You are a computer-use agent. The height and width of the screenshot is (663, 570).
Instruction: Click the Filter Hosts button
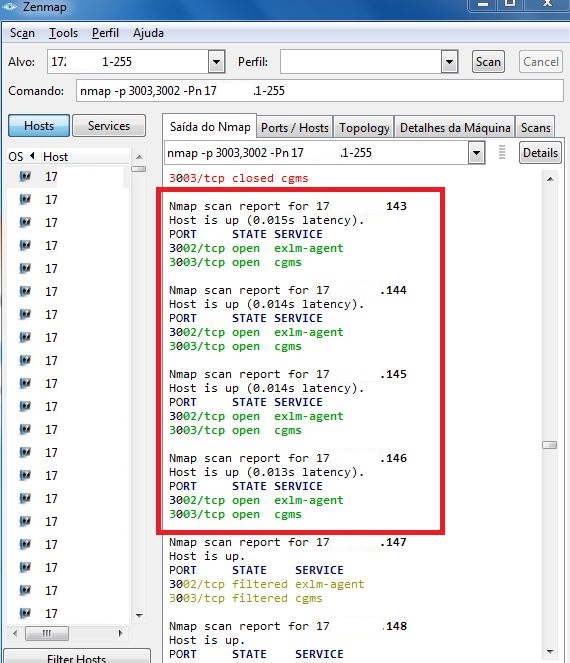click(77, 658)
